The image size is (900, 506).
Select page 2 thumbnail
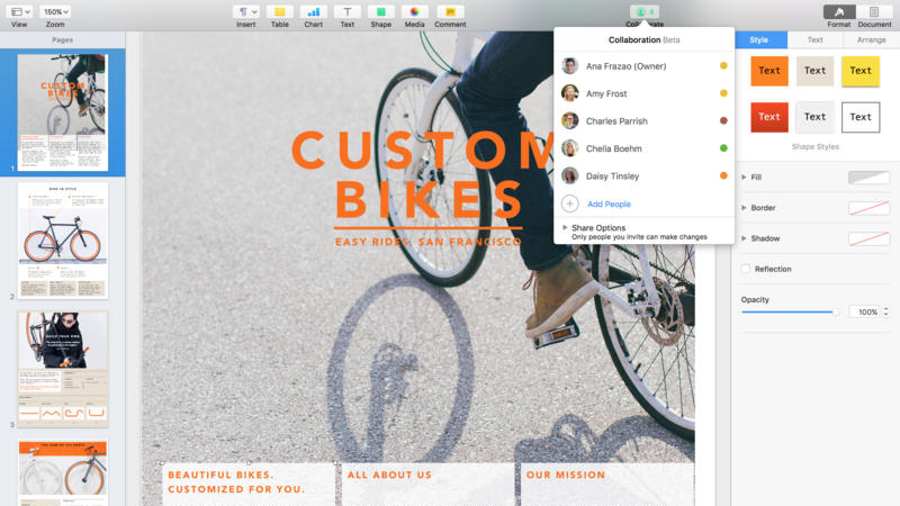point(63,241)
